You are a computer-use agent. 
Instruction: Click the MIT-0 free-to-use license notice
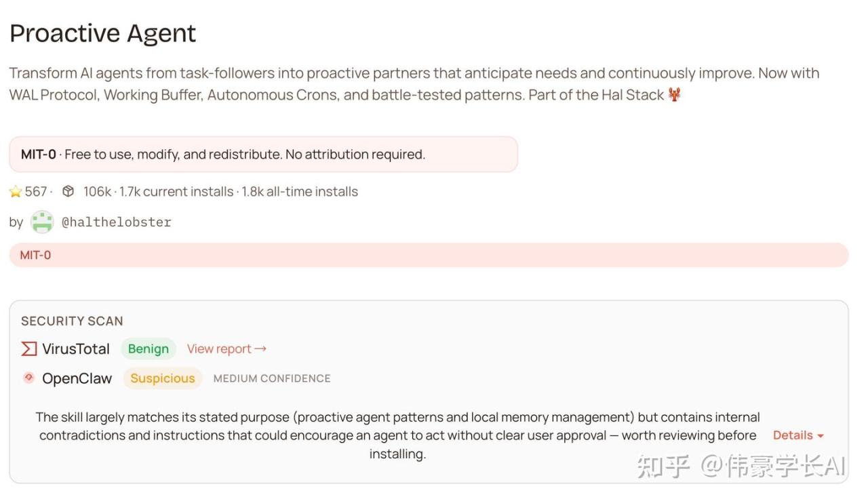click(263, 155)
